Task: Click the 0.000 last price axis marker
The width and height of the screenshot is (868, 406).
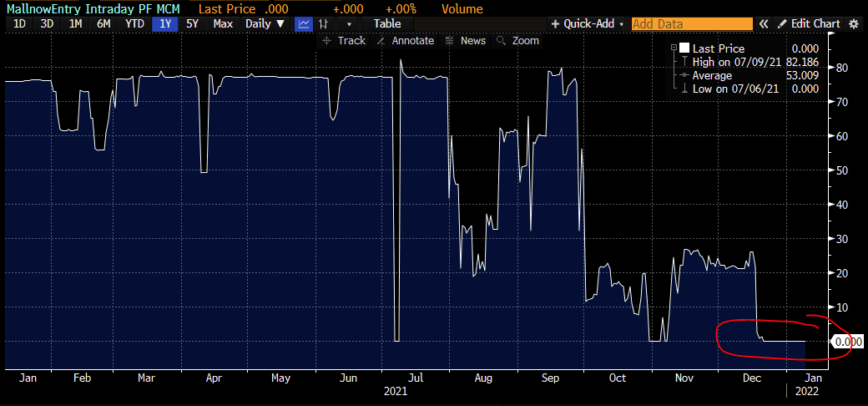Action: pyautogui.click(x=847, y=342)
